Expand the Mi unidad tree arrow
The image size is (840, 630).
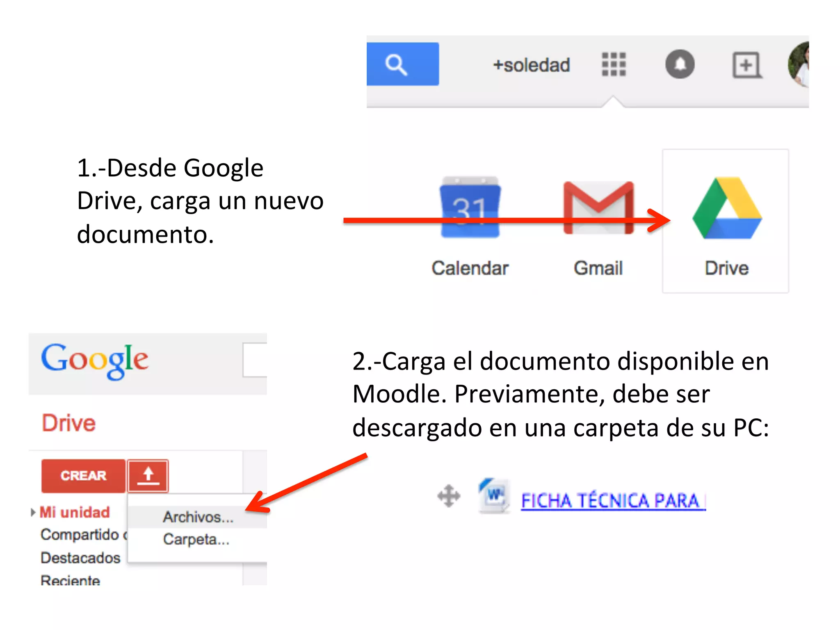[33, 512]
